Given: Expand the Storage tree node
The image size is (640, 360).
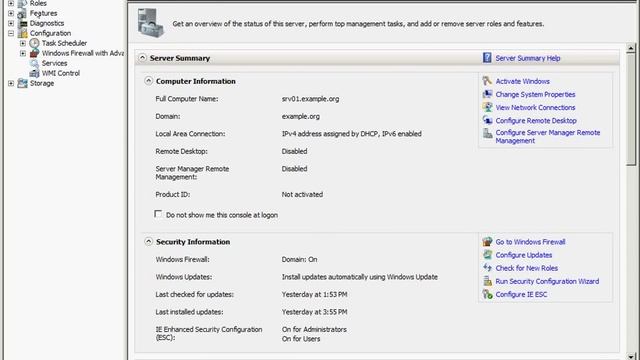Looking at the screenshot, I should (x=11, y=83).
